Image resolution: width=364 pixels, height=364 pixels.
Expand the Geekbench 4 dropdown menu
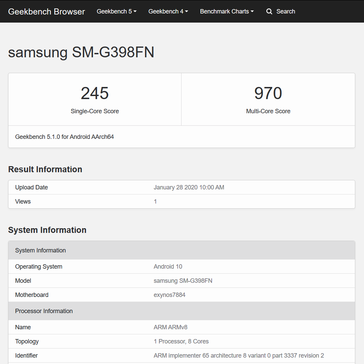[x=168, y=11]
